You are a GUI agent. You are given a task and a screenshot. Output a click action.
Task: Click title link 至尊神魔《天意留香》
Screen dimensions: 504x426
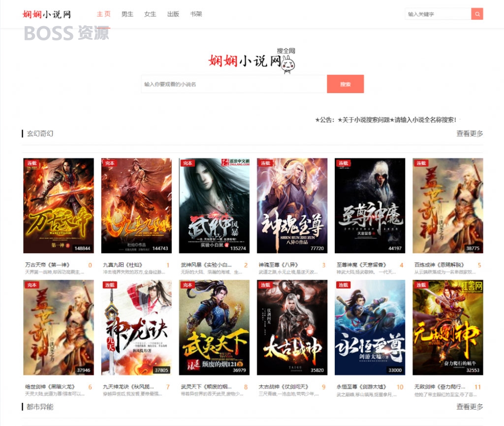click(x=361, y=265)
